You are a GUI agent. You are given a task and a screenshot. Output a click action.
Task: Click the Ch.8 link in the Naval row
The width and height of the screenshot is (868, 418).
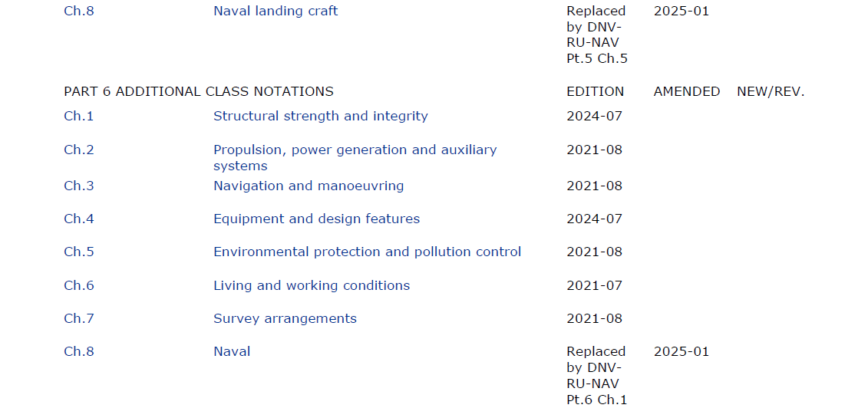78,352
